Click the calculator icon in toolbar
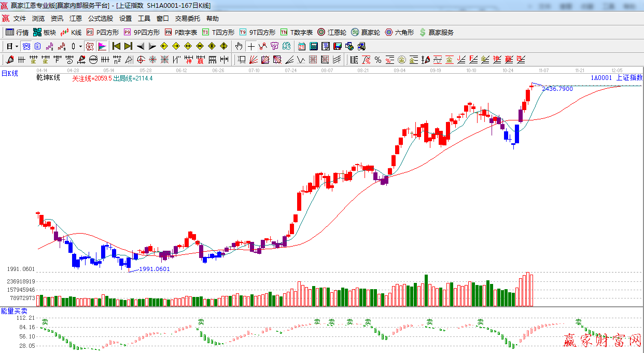Viewport: 644px width, 353px height. pos(313,46)
